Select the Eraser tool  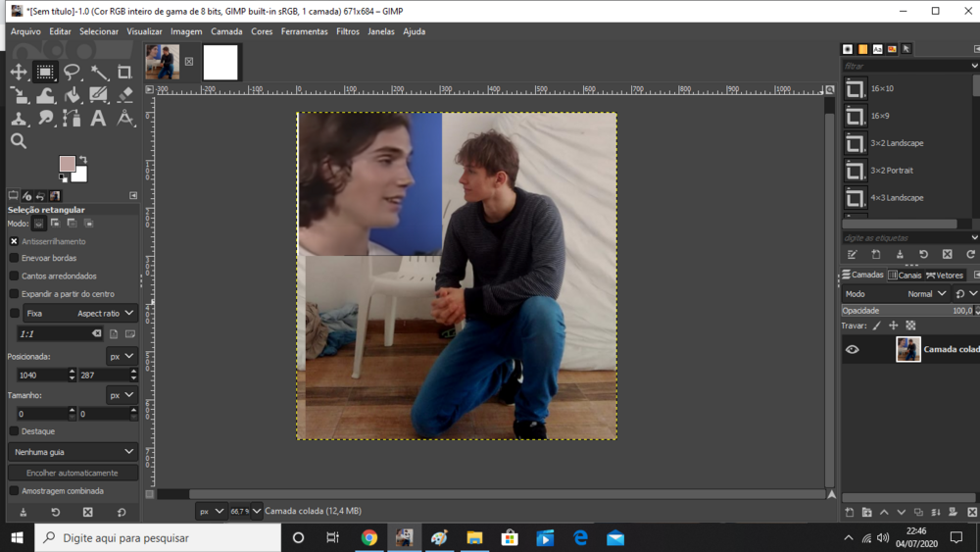coord(124,95)
